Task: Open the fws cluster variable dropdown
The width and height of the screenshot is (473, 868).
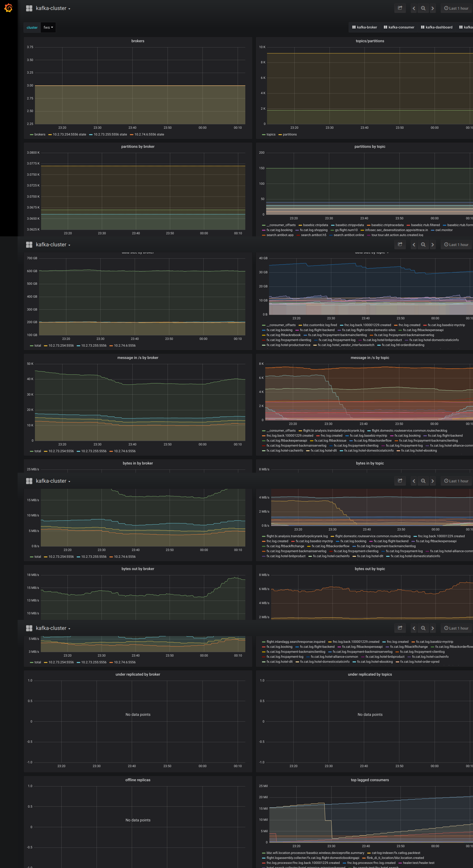Action: click(48, 28)
